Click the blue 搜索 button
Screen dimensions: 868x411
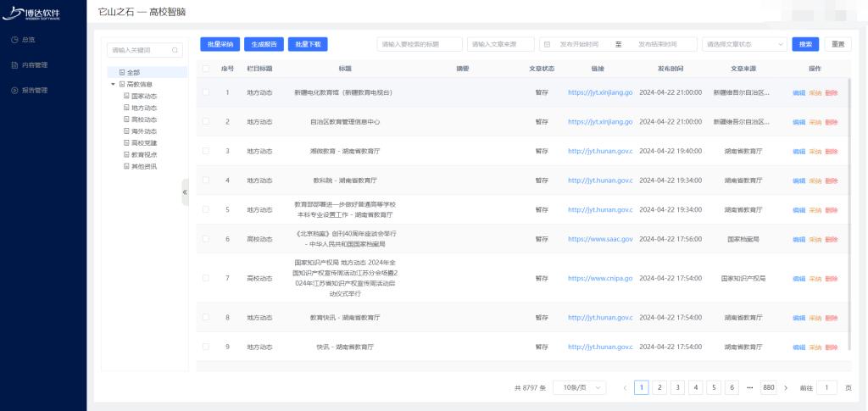pos(805,45)
